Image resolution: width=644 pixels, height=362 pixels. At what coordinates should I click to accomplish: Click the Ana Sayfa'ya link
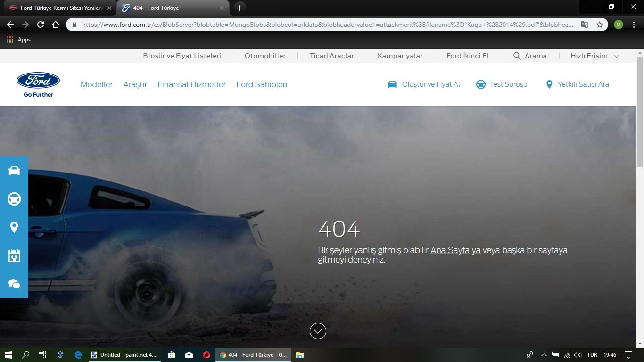pos(455,250)
